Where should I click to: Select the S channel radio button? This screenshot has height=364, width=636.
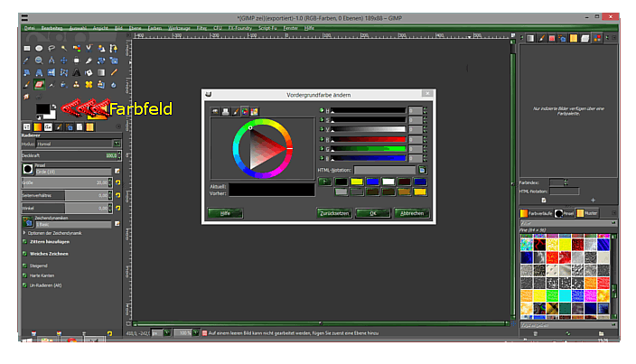coord(322,120)
